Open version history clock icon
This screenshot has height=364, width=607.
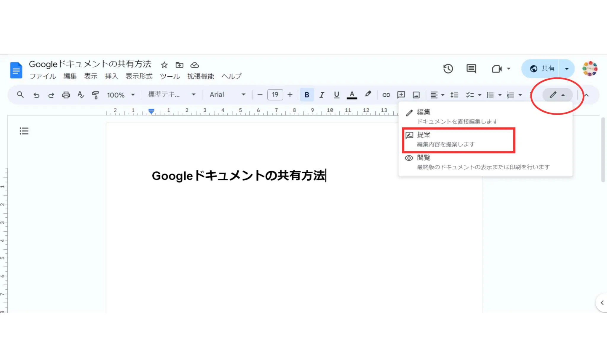(448, 69)
